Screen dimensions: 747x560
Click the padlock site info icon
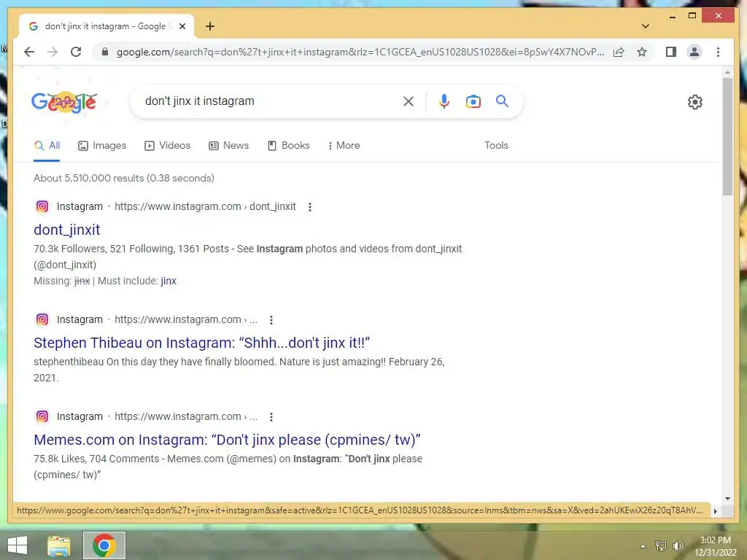point(105,52)
